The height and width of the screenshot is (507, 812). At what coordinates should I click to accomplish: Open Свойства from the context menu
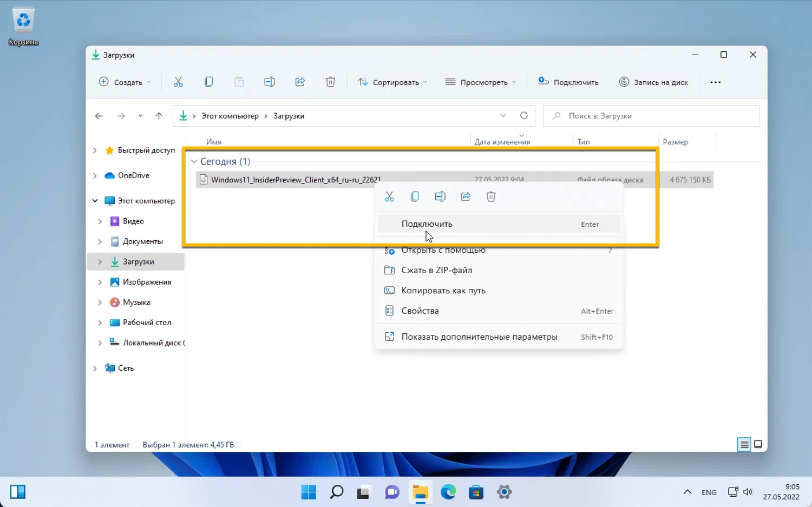coord(499,311)
